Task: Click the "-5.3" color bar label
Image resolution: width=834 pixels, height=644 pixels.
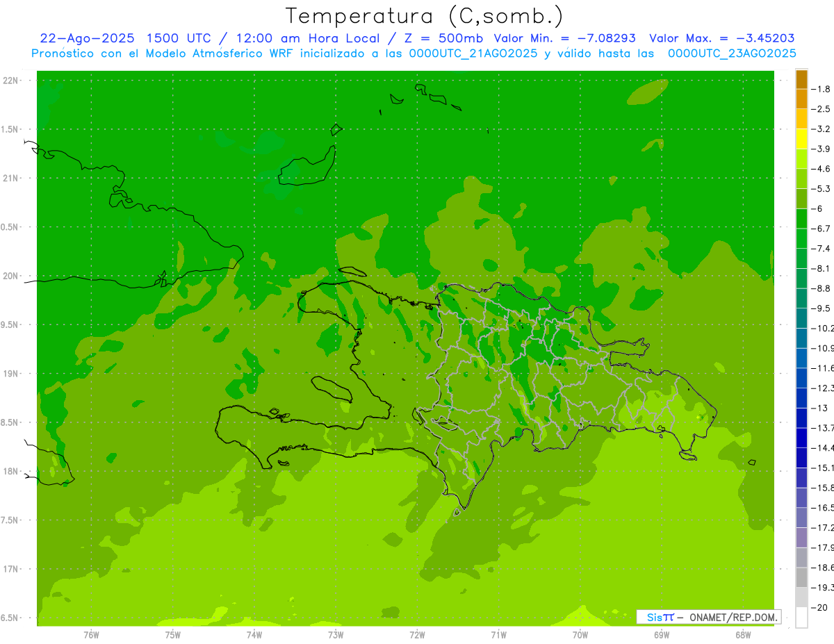Action: 822,189
